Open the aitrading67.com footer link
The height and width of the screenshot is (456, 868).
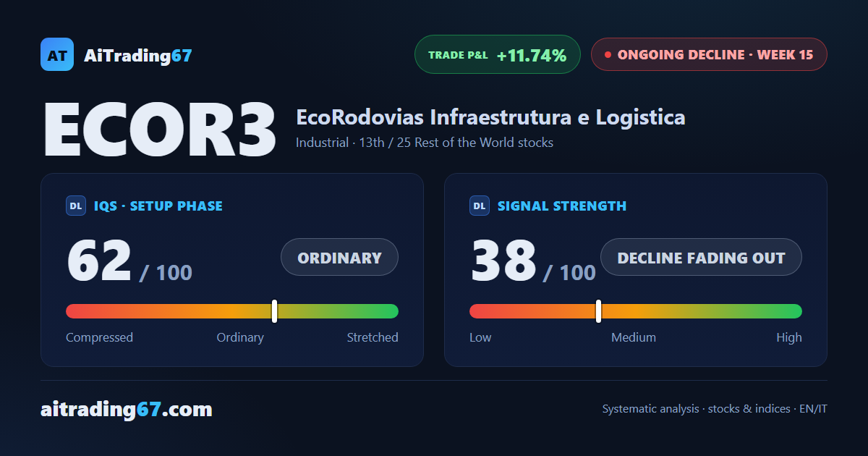(x=127, y=410)
